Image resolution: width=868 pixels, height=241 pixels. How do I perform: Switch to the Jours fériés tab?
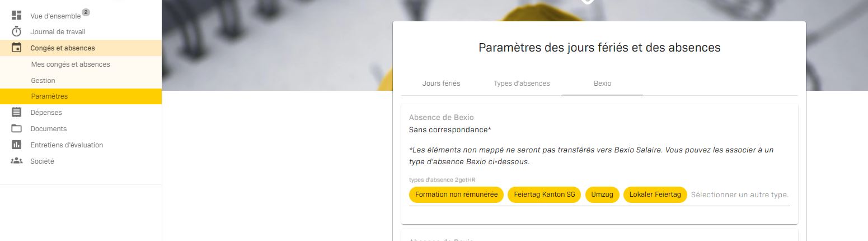click(x=441, y=84)
